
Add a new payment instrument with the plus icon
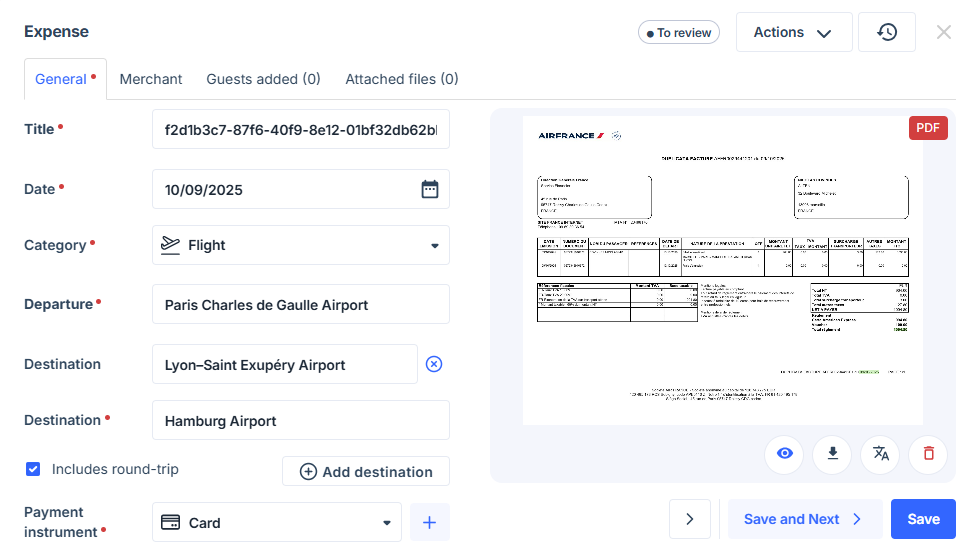(x=429, y=522)
